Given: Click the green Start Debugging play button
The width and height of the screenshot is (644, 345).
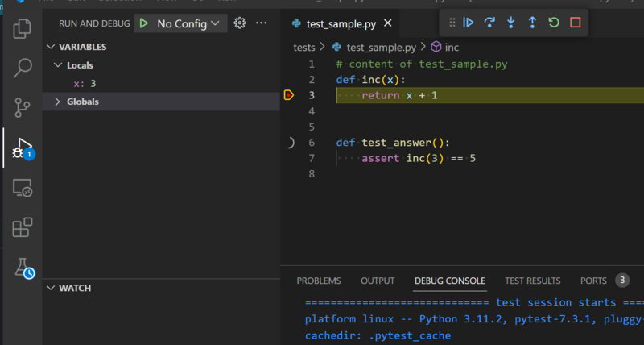Looking at the screenshot, I should (x=144, y=23).
